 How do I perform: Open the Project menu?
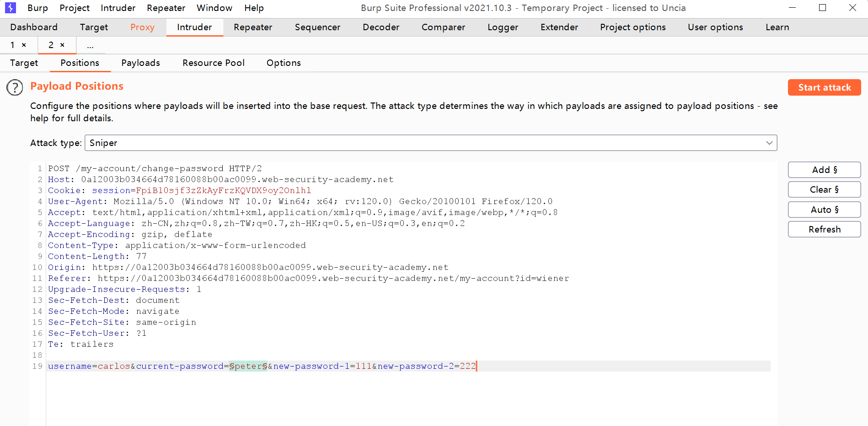tap(75, 8)
